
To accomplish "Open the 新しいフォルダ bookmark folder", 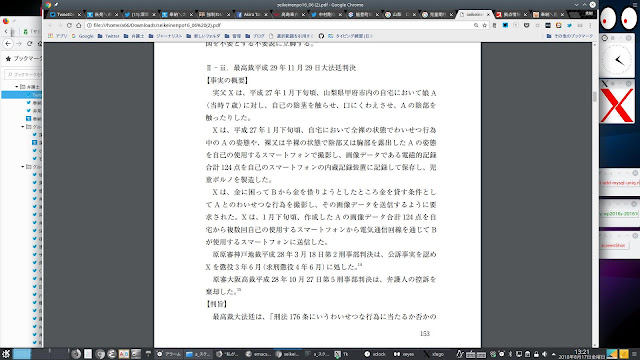I will click(203, 36).
